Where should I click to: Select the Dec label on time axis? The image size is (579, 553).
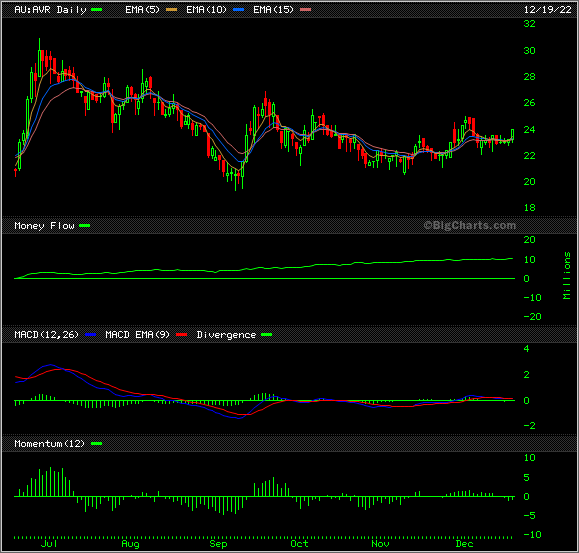464,544
